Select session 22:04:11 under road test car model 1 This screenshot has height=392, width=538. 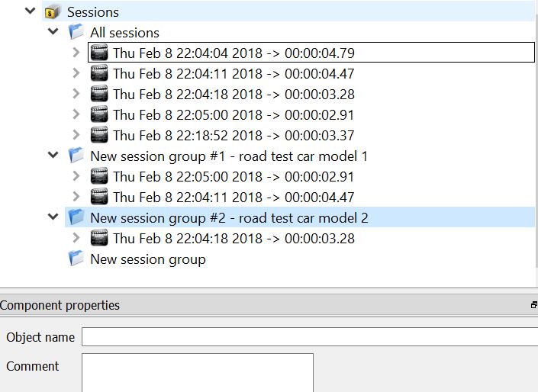click(234, 198)
